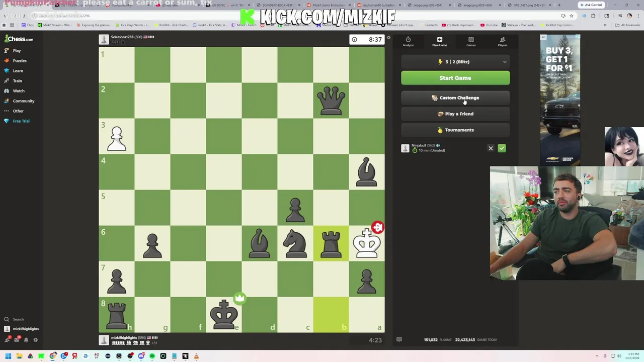
Task: Open sidebar settings gear icon
Action: point(36,340)
